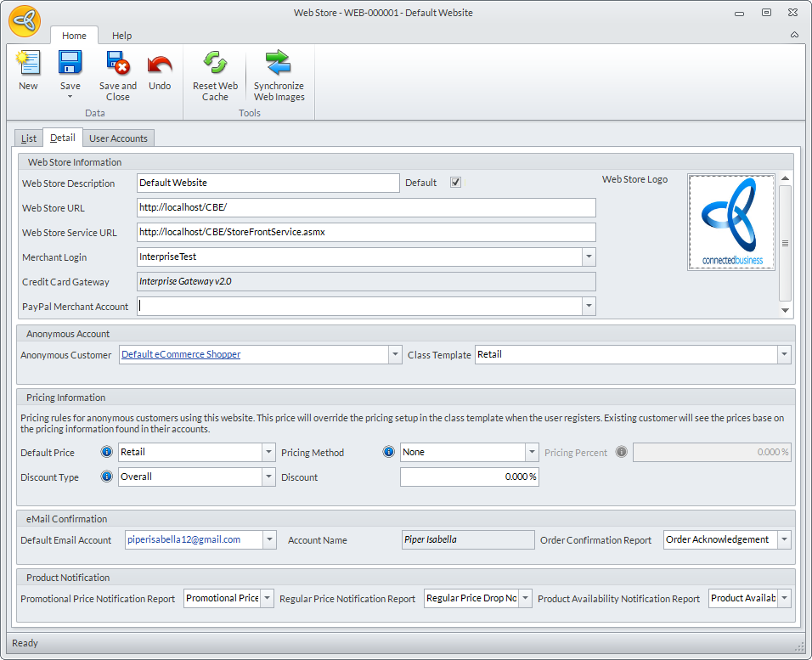
Task: Open Default eCommerce Shopper link
Action: (x=181, y=355)
